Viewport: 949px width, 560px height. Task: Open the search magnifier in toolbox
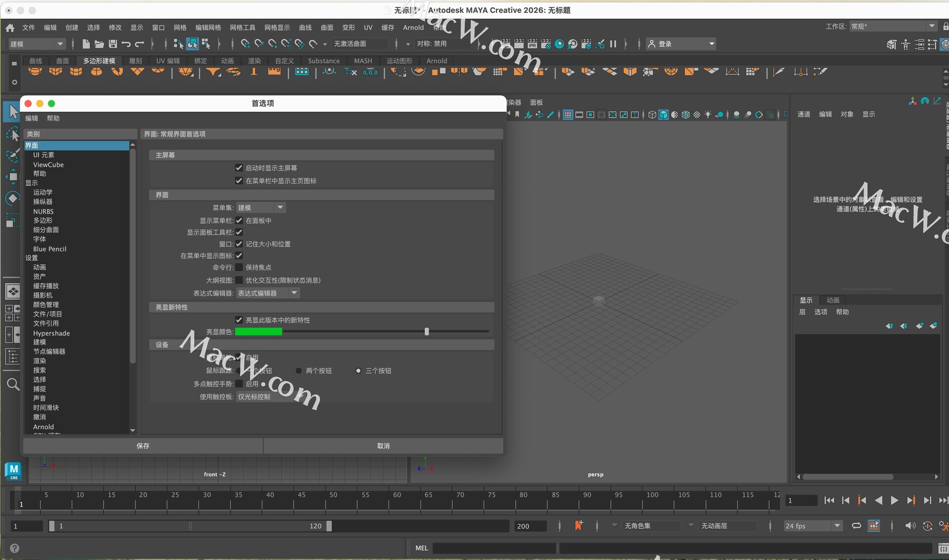click(13, 384)
